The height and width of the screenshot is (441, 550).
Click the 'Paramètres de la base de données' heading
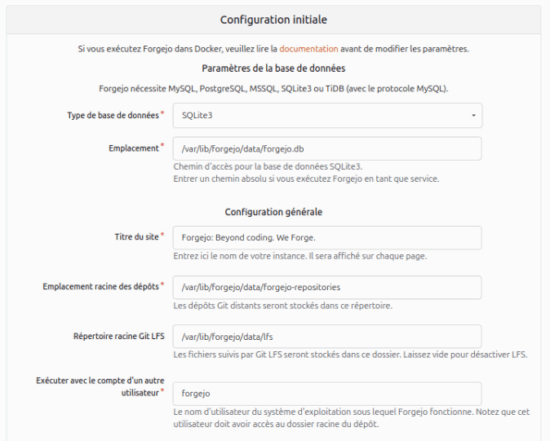click(x=274, y=68)
